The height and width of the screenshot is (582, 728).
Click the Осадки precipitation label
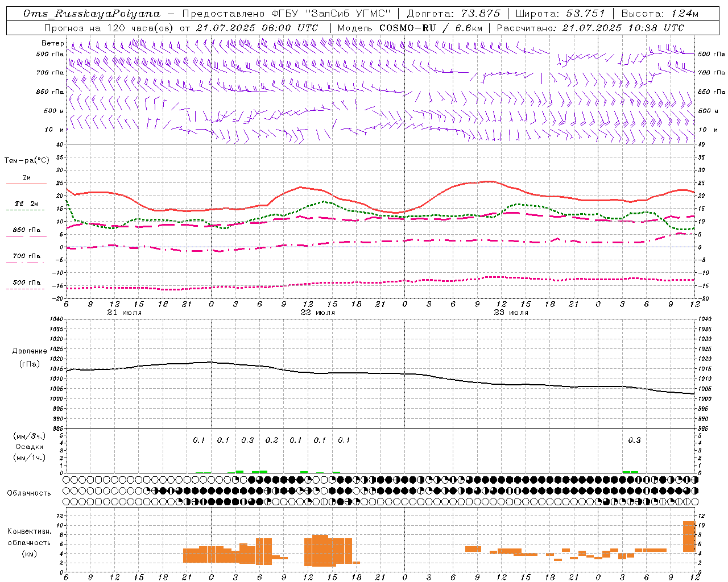[30, 447]
